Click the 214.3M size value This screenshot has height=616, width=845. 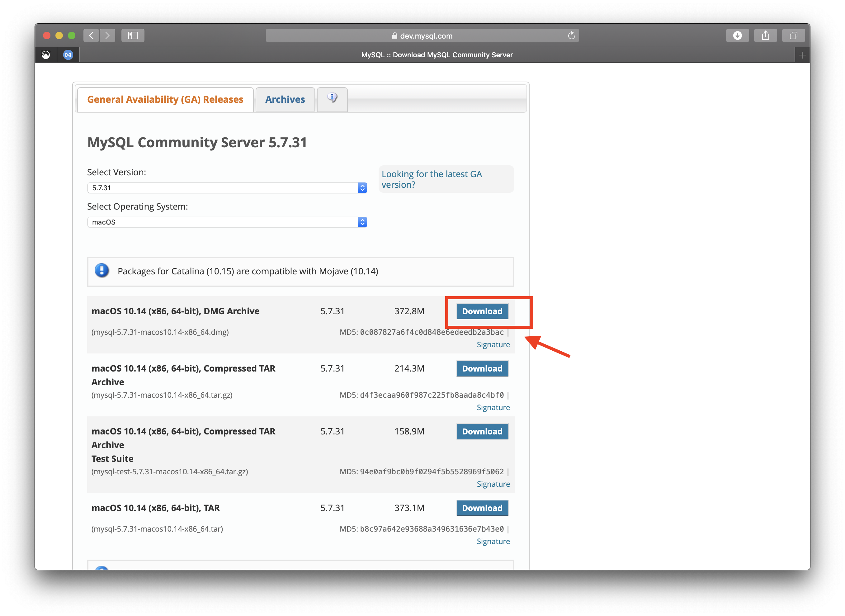point(409,368)
